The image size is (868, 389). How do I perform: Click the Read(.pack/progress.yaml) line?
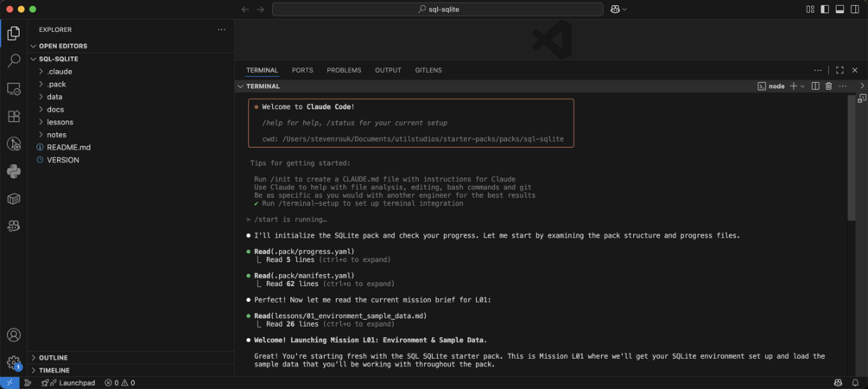coord(304,252)
